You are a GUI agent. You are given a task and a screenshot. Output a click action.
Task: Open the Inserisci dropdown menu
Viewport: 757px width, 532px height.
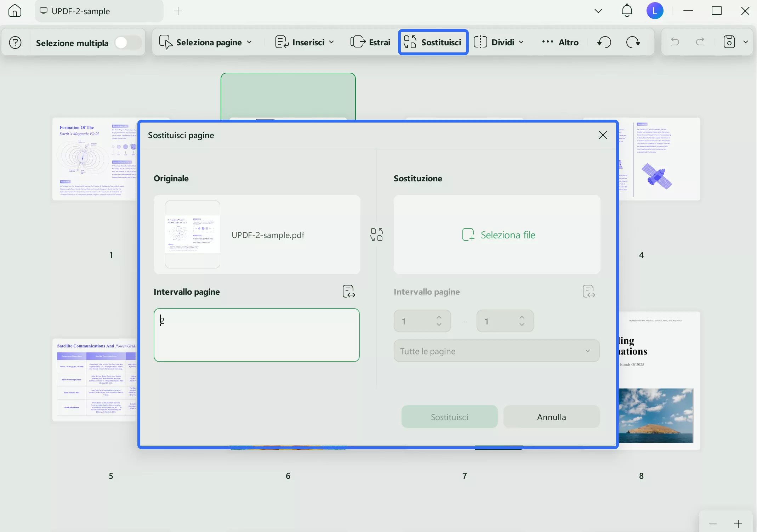[x=305, y=42]
